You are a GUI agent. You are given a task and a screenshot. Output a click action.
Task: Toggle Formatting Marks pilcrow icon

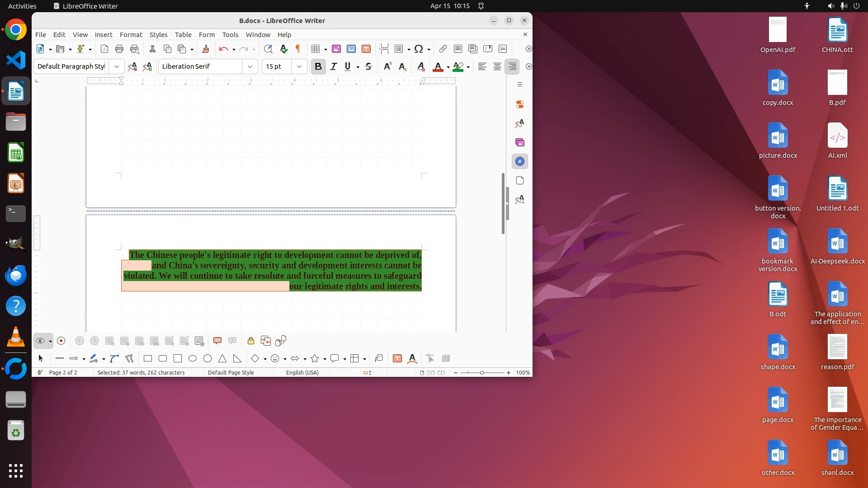298,49
